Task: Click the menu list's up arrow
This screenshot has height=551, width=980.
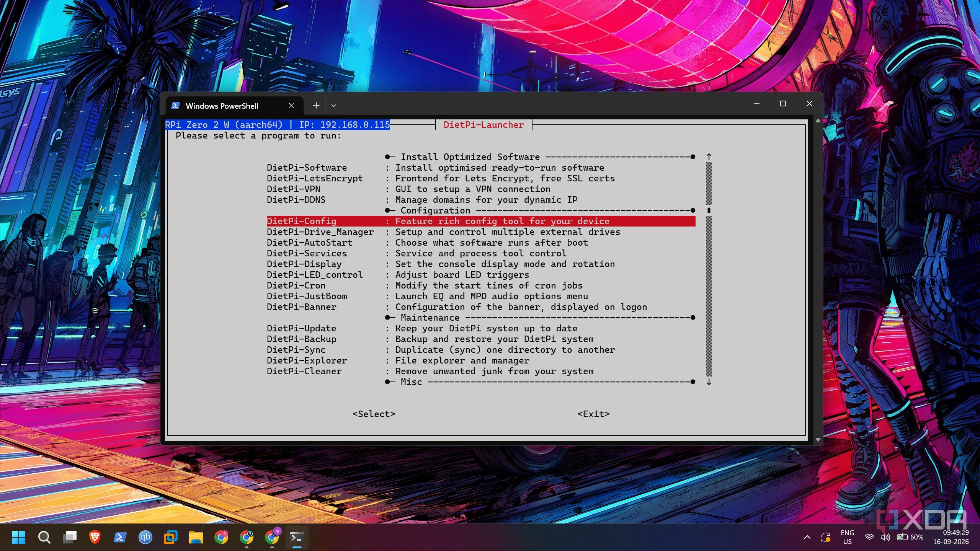Action: [x=709, y=157]
